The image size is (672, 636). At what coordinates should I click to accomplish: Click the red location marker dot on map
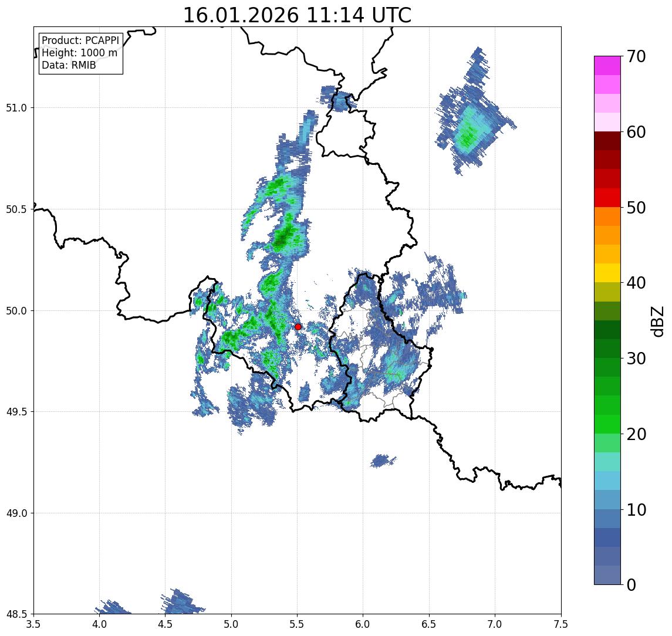[x=298, y=327]
